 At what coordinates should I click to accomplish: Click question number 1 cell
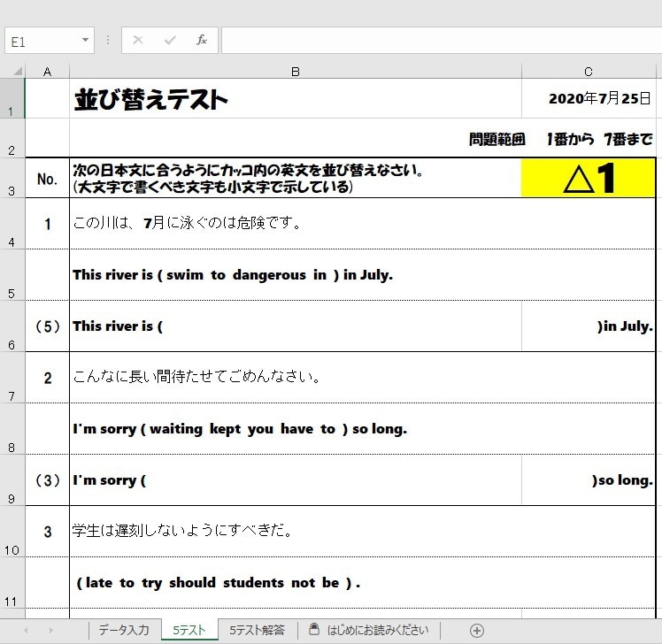[47, 224]
